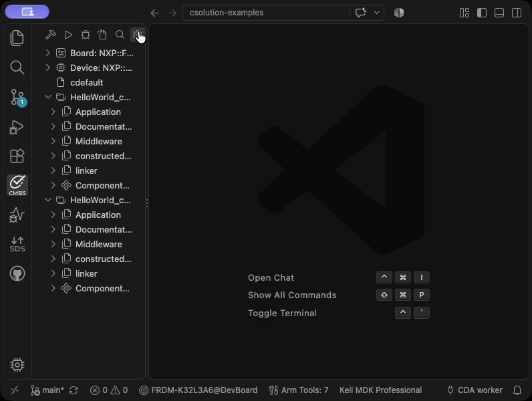The image size is (532, 401).
Task: Expand the Board: NXP::F... node
Action: pyautogui.click(x=48, y=53)
